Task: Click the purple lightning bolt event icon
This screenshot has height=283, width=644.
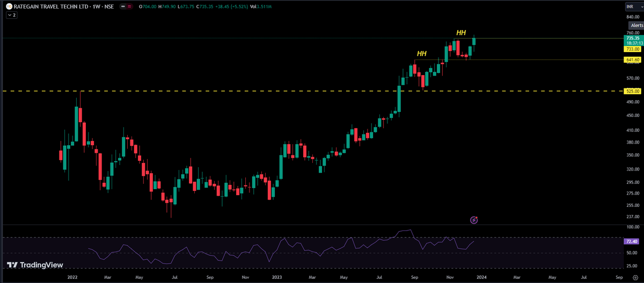Action: 474,220
